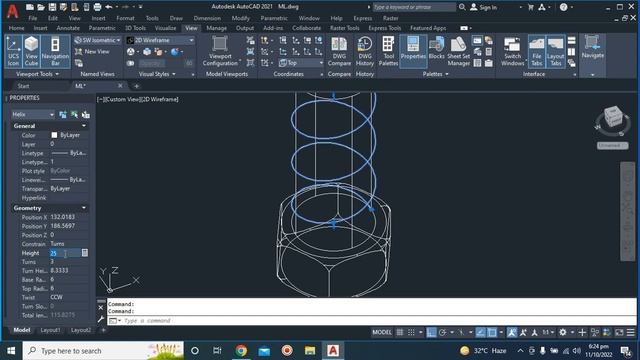Click the AutoCAD application menu logo
The image size is (640, 360).
click(13, 11)
